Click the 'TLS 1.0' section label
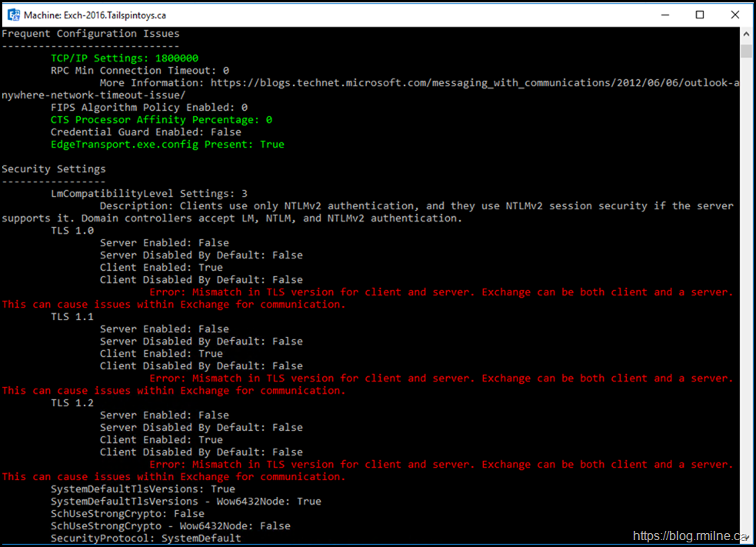The width and height of the screenshot is (756, 547). (x=72, y=231)
